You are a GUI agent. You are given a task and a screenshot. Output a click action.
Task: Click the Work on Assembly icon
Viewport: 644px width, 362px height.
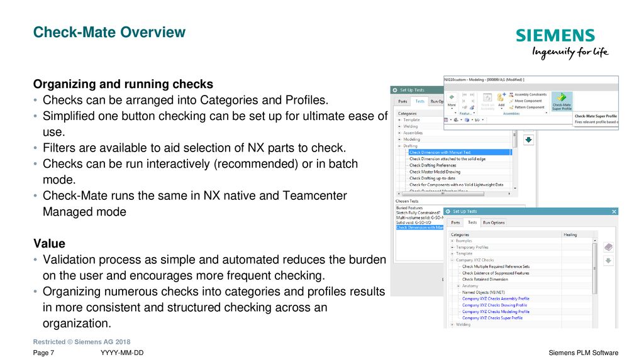pyautogui.click(x=487, y=97)
